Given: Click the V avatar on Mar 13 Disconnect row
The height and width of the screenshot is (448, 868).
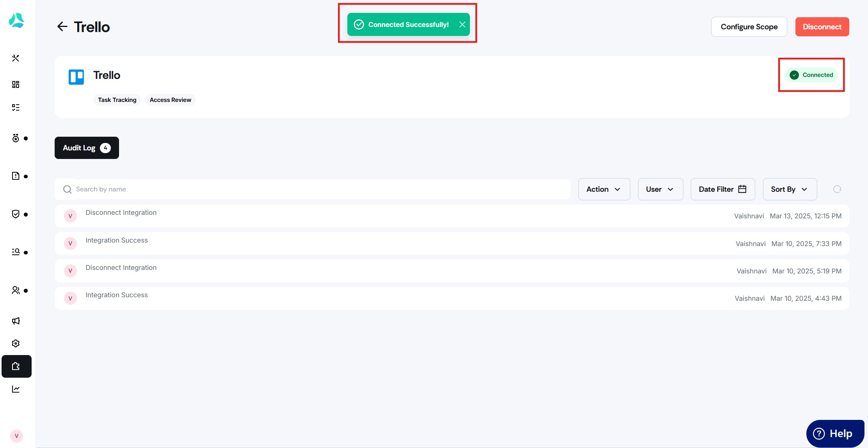Looking at the screenshot, I should (70, 216).
